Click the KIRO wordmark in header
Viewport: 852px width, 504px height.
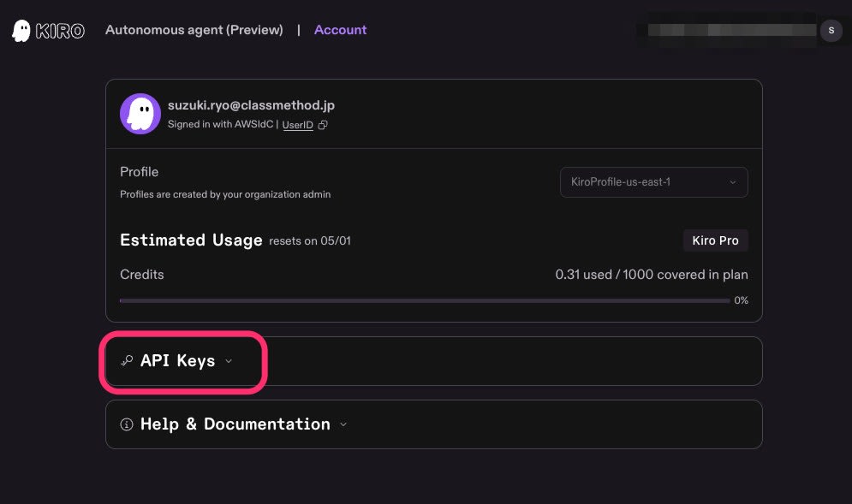(60, 31)
